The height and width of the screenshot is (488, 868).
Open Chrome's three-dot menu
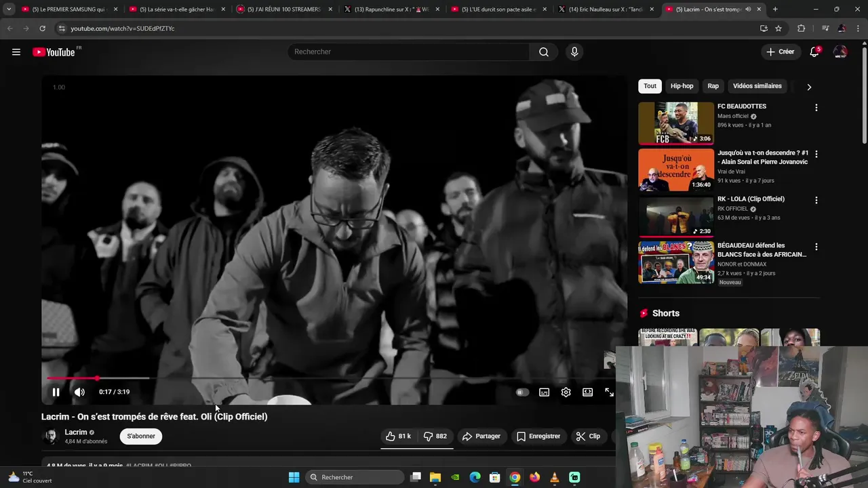(x=859, y=28)
